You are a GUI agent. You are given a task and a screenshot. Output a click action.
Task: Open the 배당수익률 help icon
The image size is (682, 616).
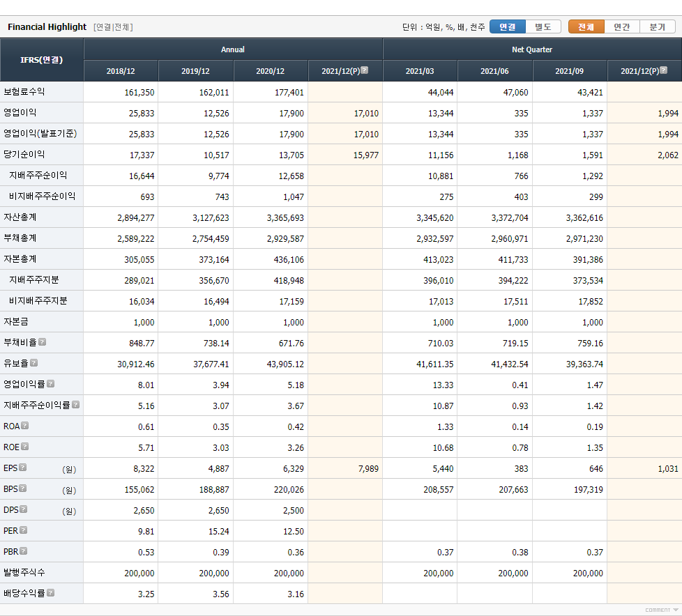click(x=50, y=592)
